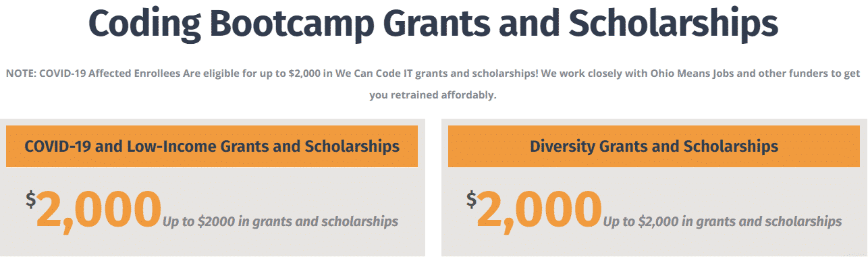Click the 'you retrained affordably.' line
This screenshot has height=257, width=868.
tap(433, 95)
